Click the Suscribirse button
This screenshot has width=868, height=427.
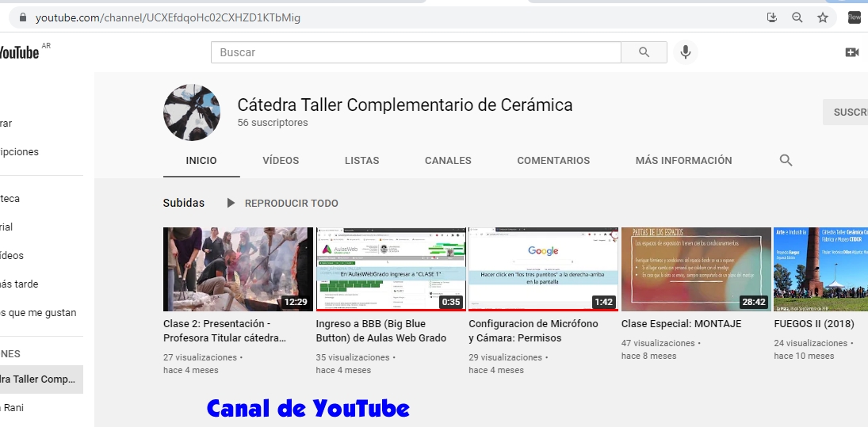pyautogui.click(x=846, y=112)
